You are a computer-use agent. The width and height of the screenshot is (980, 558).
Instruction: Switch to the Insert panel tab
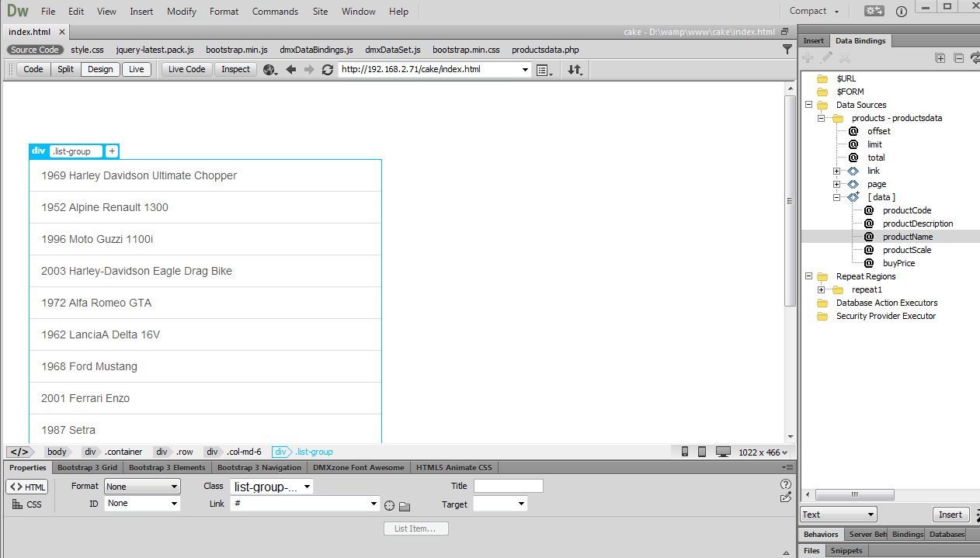[814, 40]
